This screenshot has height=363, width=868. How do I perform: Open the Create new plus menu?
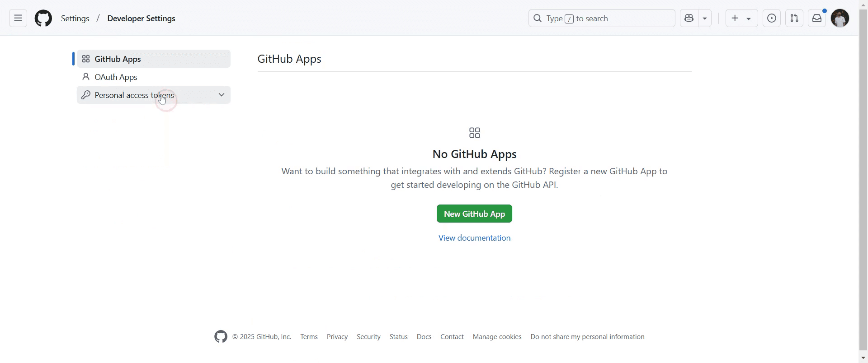pos(741,19)
